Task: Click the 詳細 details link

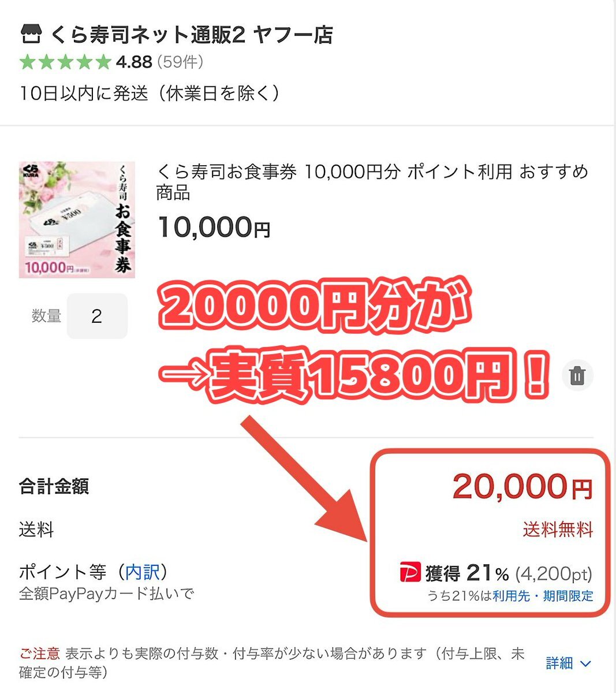Action: pyautogui.click(x=559, y=663)
